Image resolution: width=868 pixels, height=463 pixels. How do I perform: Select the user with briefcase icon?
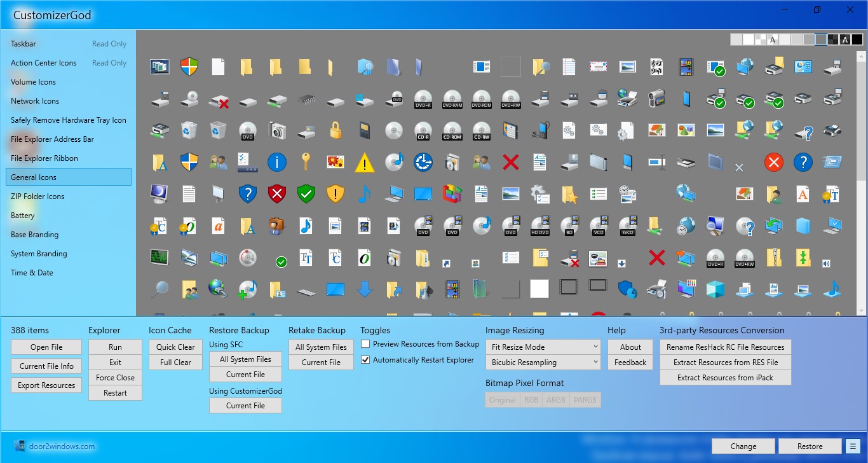[277, 226]
